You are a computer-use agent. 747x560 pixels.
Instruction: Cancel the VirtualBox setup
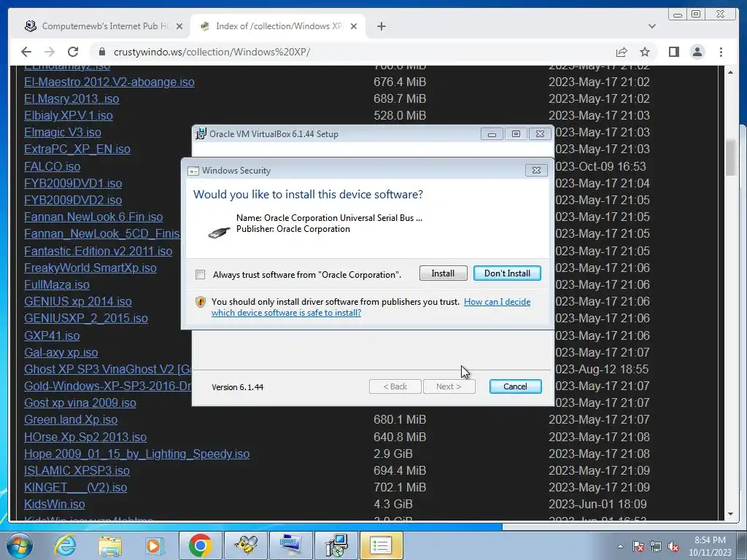click(x=515, y=386)
